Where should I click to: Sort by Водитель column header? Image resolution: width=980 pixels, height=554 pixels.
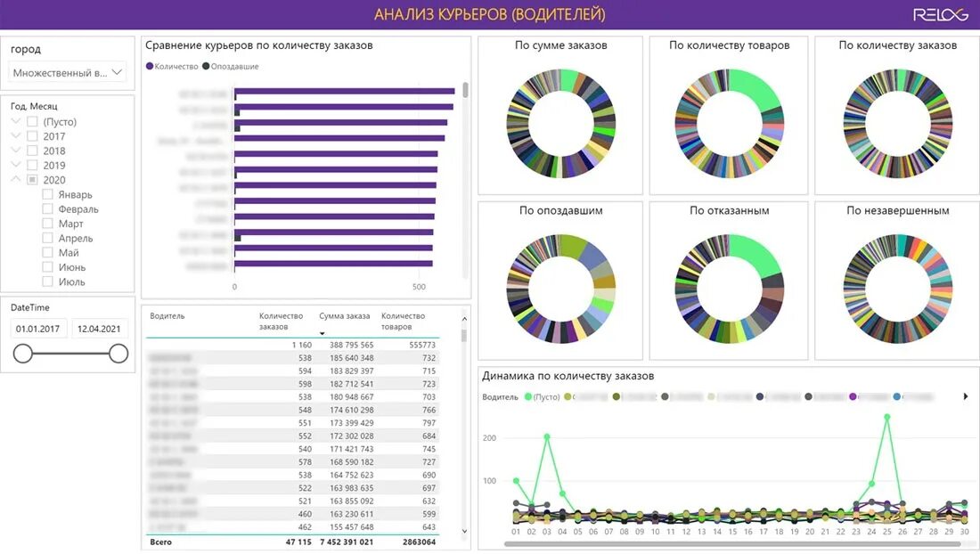pos(167,316)
